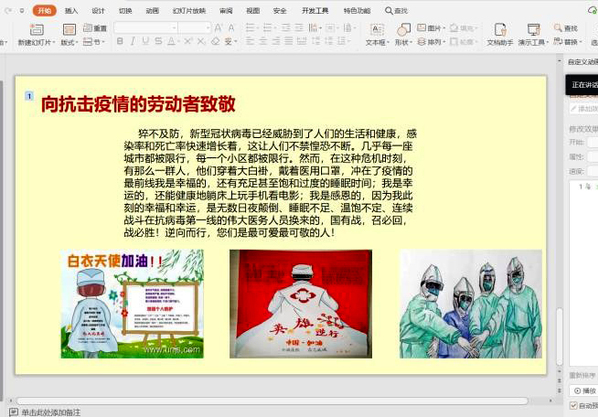The height and width of the screenshot is (417, 598).
Task: Click the New Slide (新建幻灯片) icon
Action: [x=37, y=29]
